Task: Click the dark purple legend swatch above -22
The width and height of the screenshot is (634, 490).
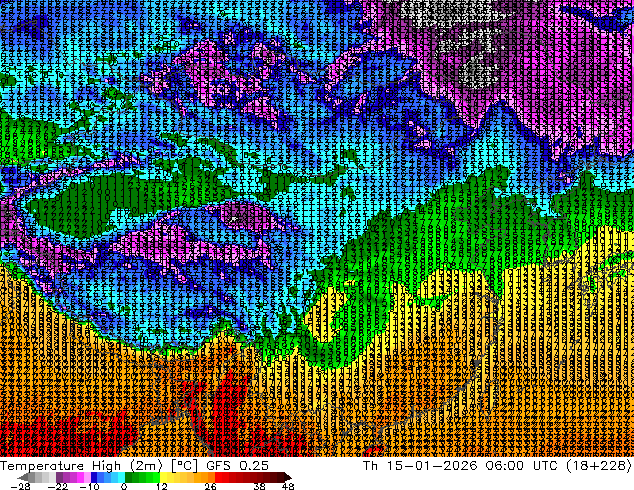Action: pyautogui.click(x=59, y=477)
